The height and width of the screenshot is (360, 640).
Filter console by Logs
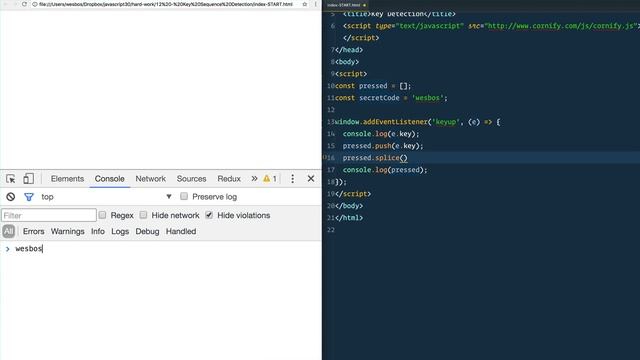120,231
